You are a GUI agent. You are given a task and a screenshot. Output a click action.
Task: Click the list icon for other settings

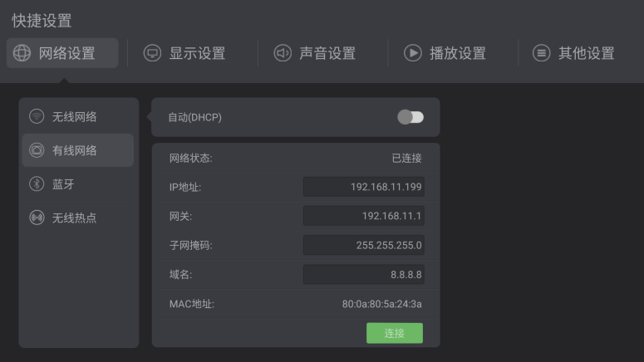tap(542, 53)
